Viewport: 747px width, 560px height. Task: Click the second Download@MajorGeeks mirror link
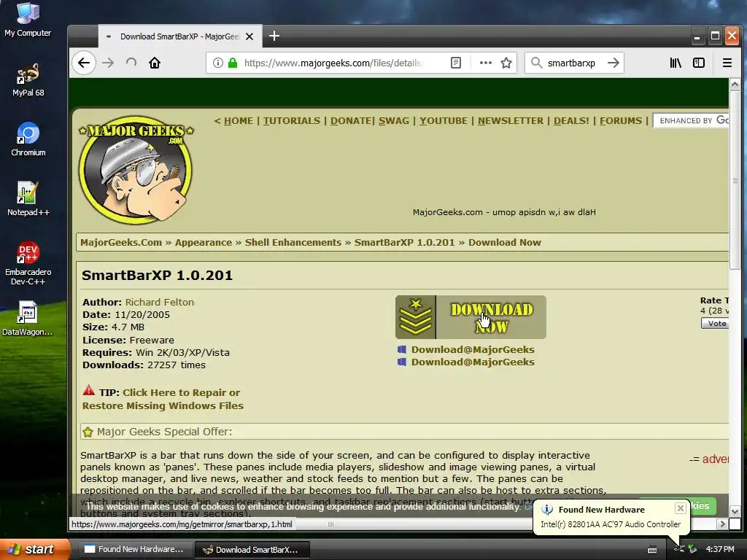473,362
